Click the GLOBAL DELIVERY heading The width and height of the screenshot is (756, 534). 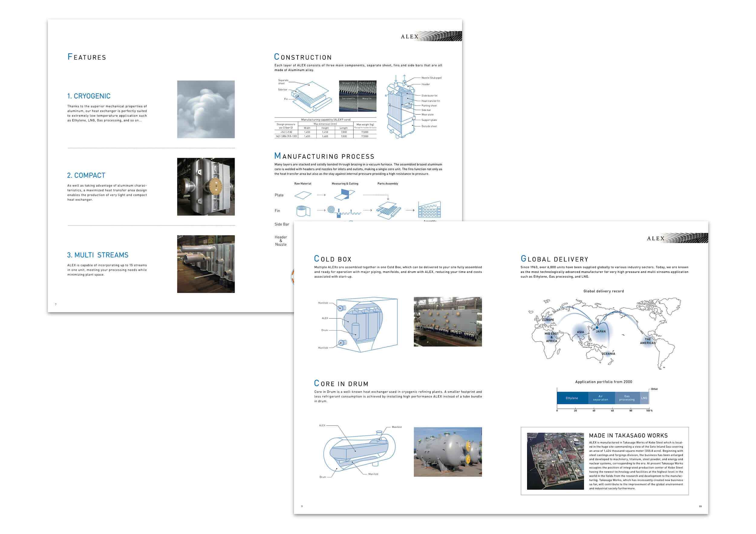point(555,259)
